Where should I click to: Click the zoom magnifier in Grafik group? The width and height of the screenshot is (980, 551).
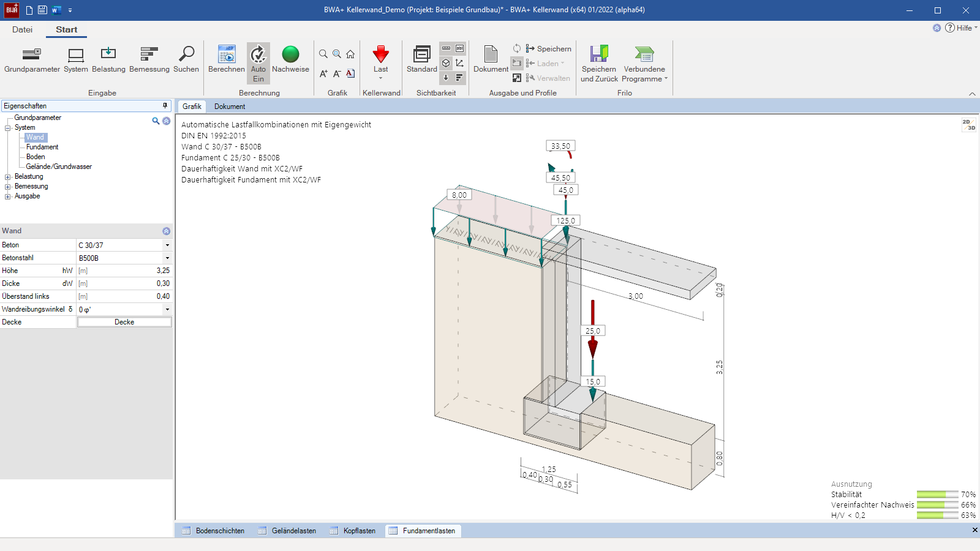323,54
